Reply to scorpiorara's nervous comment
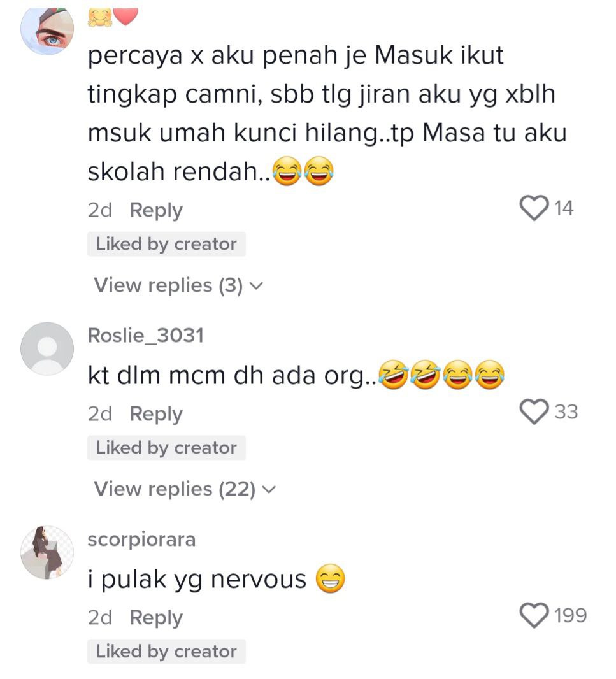This screenshot has width=616, height=679. click(x=156, y=618)
